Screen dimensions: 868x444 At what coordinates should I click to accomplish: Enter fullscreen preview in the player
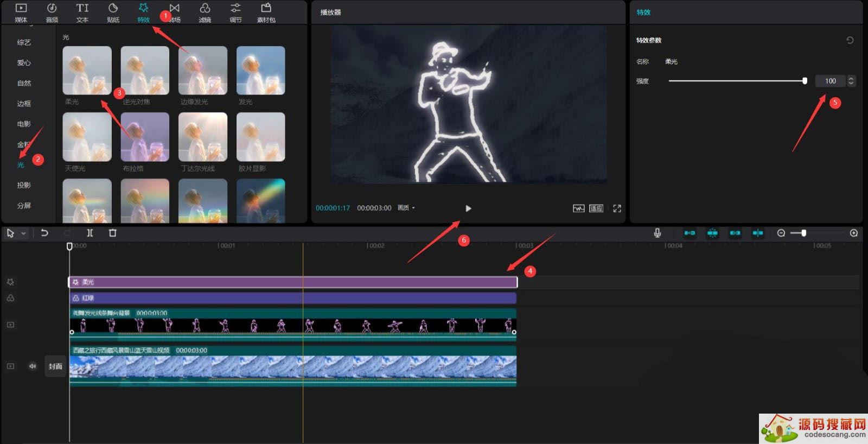tap(617, 208)
